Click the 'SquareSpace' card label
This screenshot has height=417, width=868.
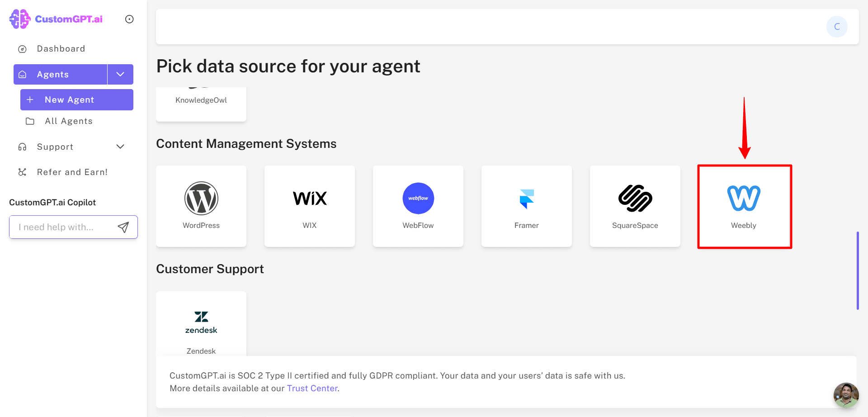(x=635, y=226)
